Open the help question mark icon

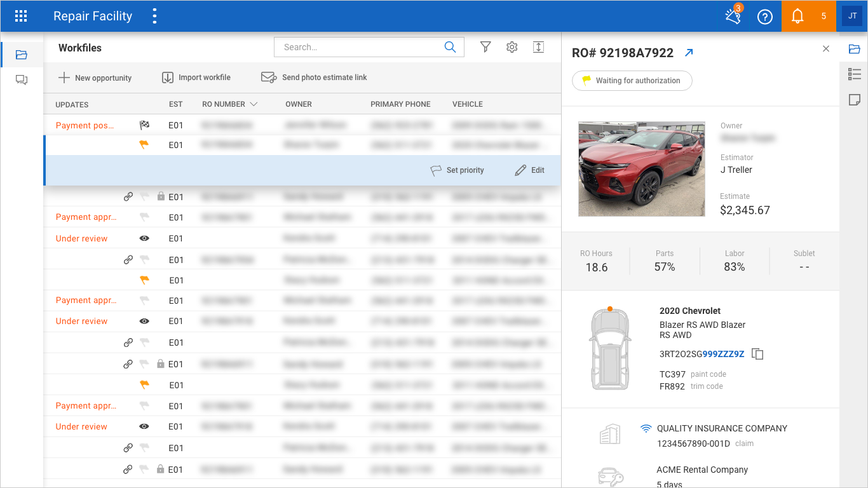(765, 17)
